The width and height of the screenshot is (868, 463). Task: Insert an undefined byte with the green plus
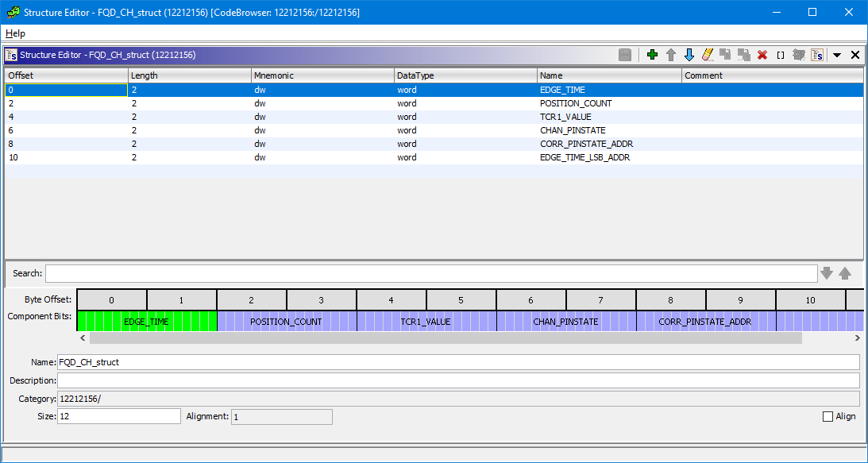(x=651, y=54)
